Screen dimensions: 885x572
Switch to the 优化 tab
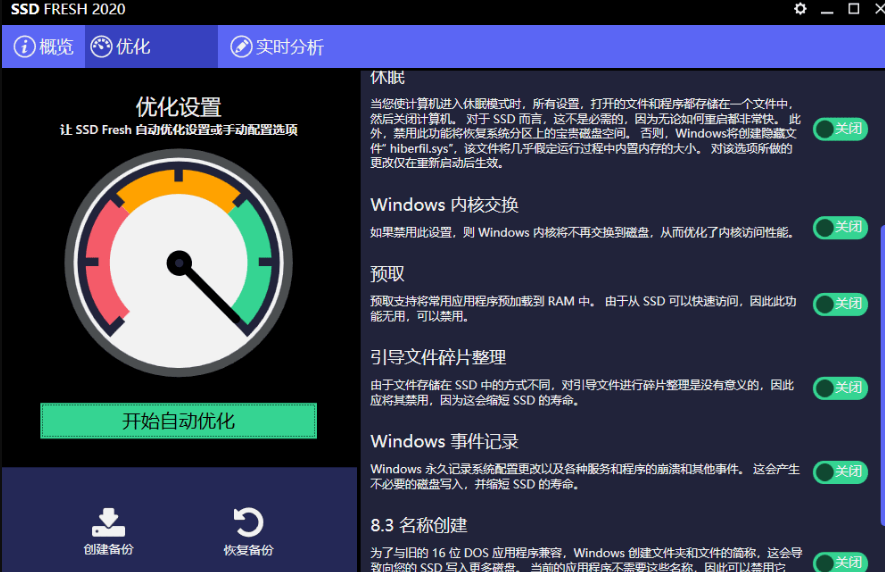pos(151,46)
